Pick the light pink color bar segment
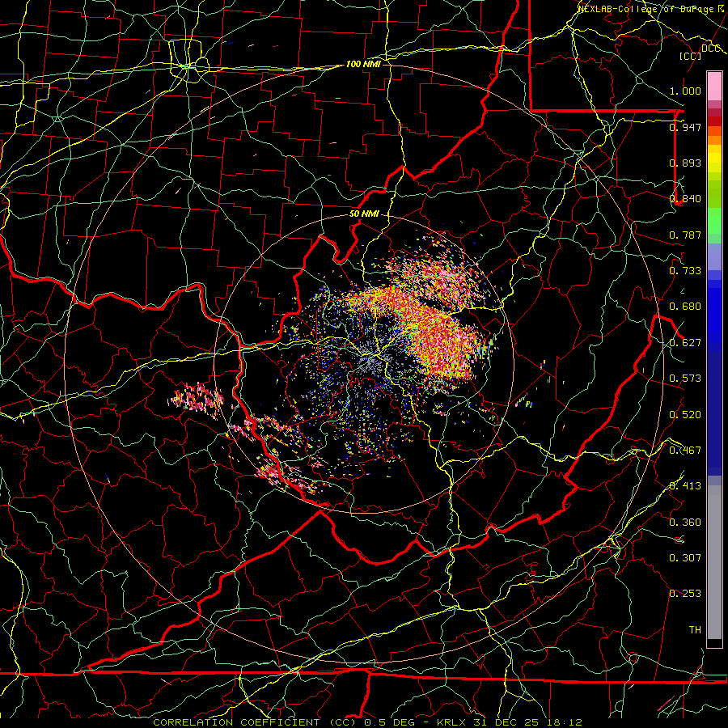Viewport: 728px width, 728px height. (x=714, y=87)
